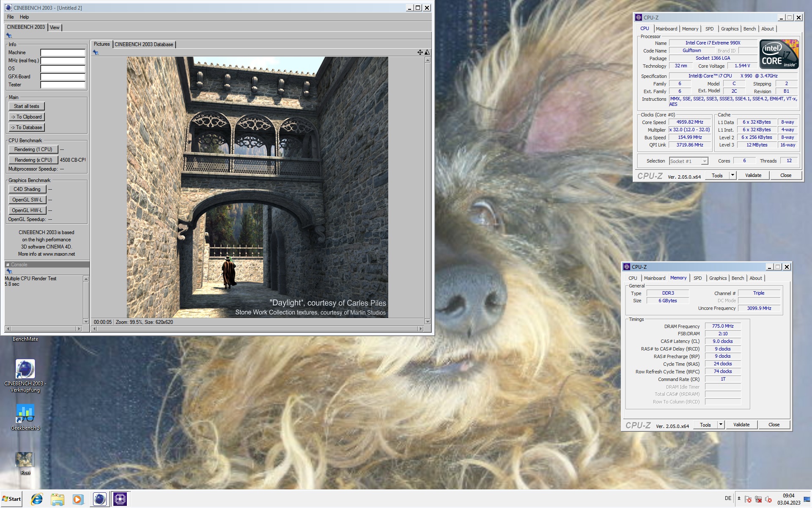Click the move crosshair icon in Pictures panel
This screenshot has height=508, width=812.
[x=420, y=52]
